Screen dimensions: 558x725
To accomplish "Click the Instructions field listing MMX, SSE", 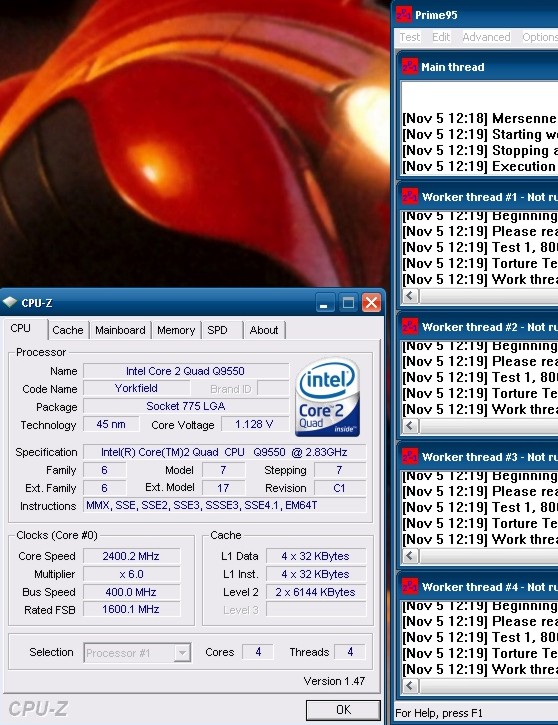I will coord(224,505).
